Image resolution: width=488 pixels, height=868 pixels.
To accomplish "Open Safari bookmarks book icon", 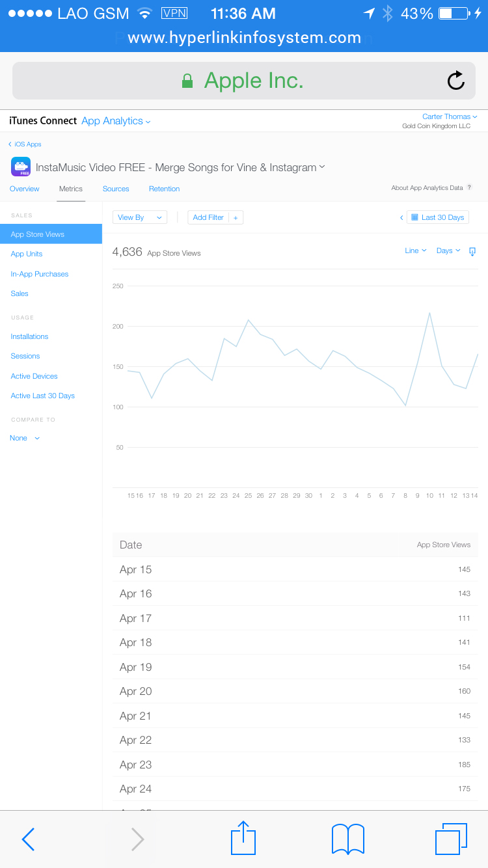I will pyautogui.click(x=348, y=839).
